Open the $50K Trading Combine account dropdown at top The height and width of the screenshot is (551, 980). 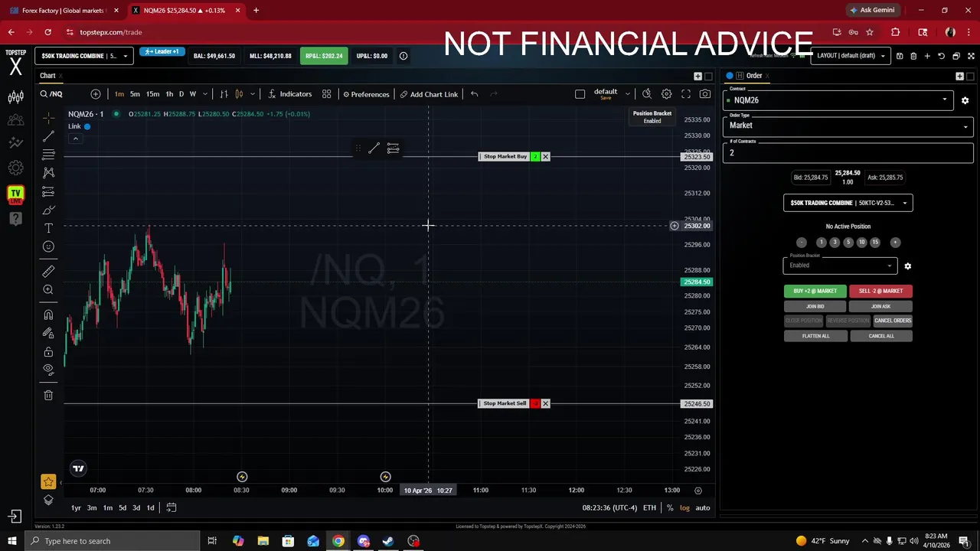84,56
